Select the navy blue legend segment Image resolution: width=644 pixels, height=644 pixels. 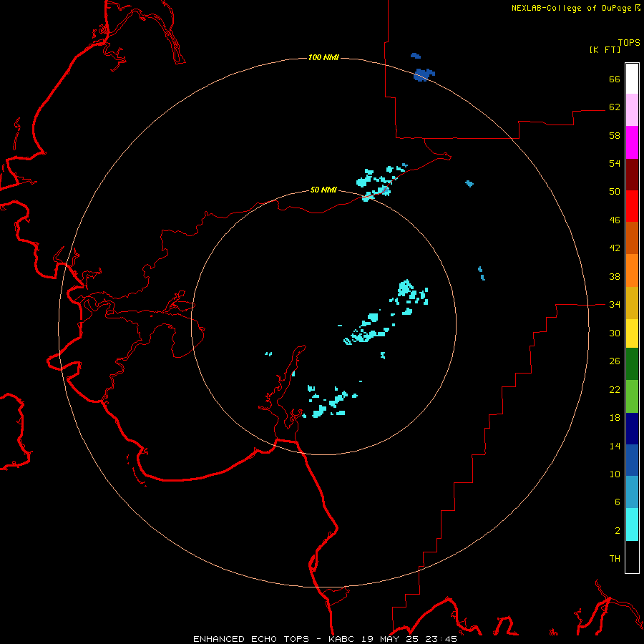click(x=632, y=429)
